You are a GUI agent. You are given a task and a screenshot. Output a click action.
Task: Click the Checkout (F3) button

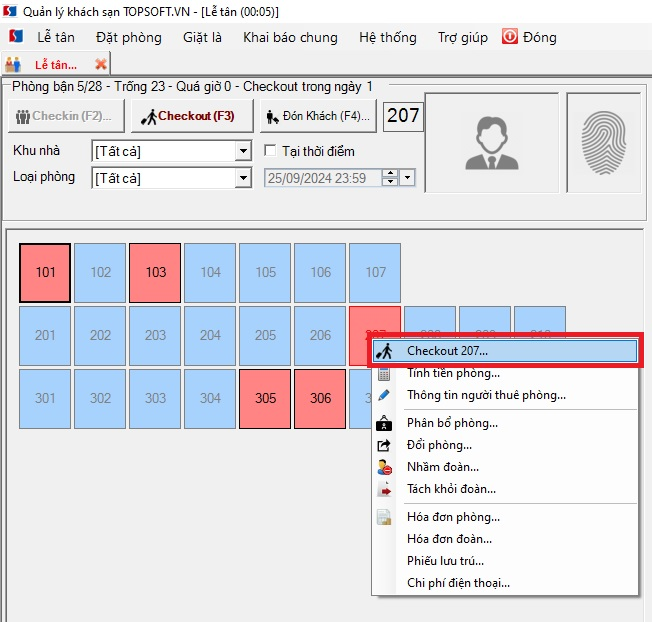click(192, 116)
